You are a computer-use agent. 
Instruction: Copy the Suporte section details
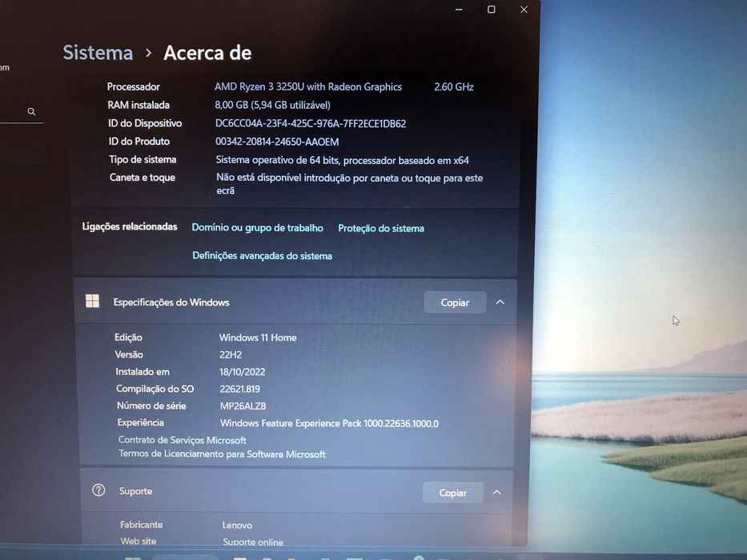452,492
